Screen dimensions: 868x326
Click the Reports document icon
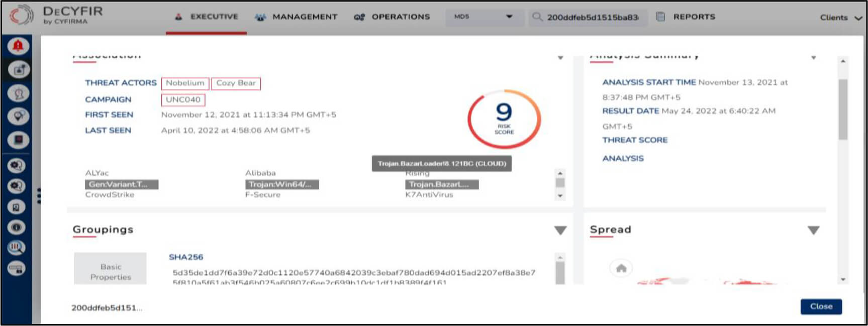[x=660, y=17]
